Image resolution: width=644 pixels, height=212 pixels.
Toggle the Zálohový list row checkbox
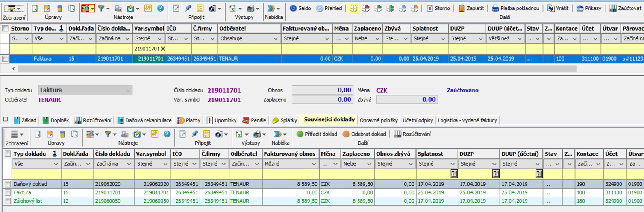8,201
